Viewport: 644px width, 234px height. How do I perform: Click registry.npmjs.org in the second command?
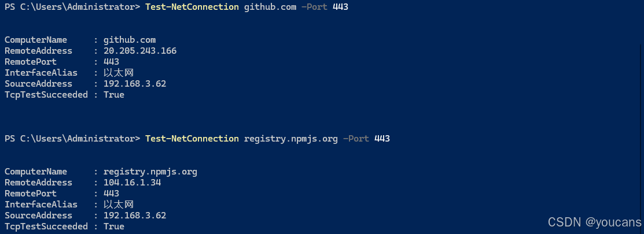(291, 139)
